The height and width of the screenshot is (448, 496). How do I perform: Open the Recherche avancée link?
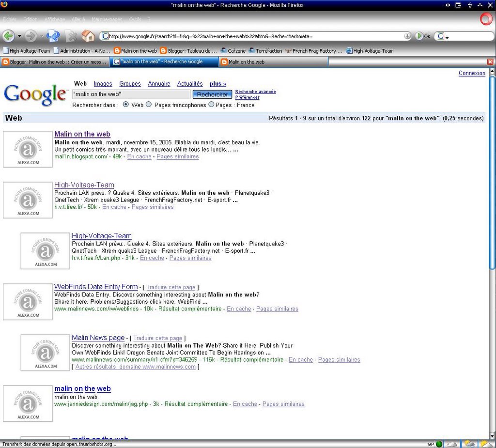tap(256, 92)
